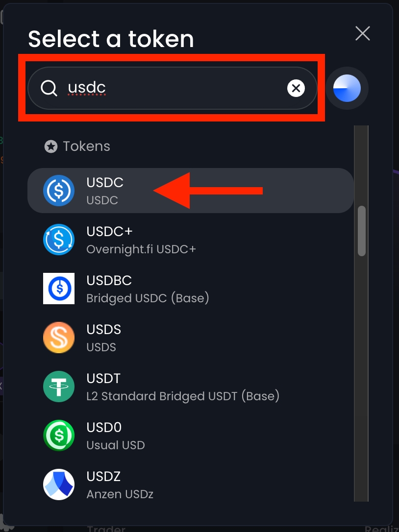
Task: Click the USDC coin icon
Action: click(x=59, y=191)
